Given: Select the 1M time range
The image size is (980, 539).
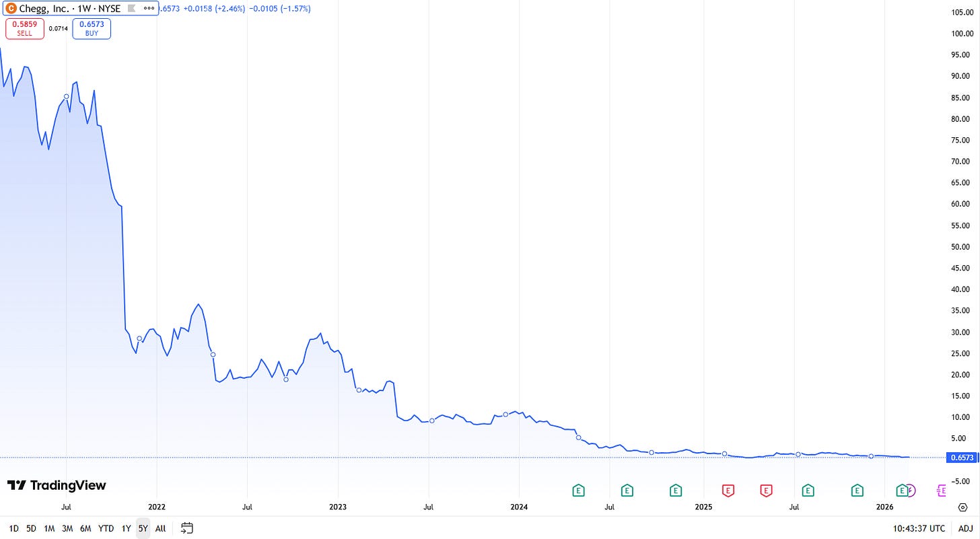Looking at the screenshot, I should point(49,528).
